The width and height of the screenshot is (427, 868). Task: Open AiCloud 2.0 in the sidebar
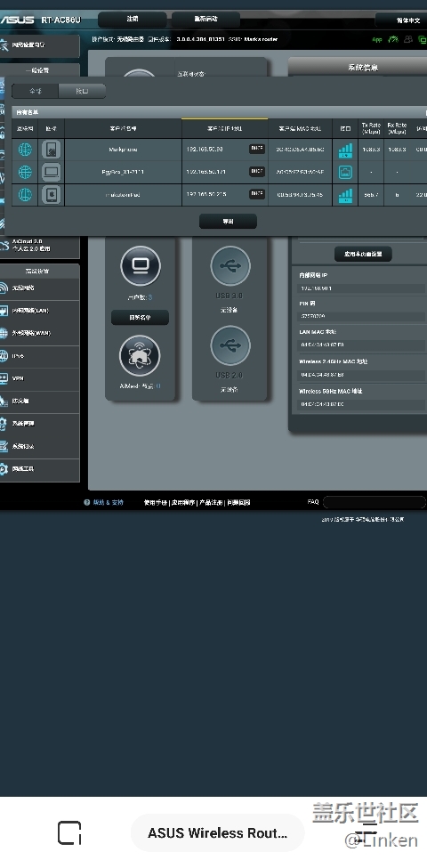point(39,245)
